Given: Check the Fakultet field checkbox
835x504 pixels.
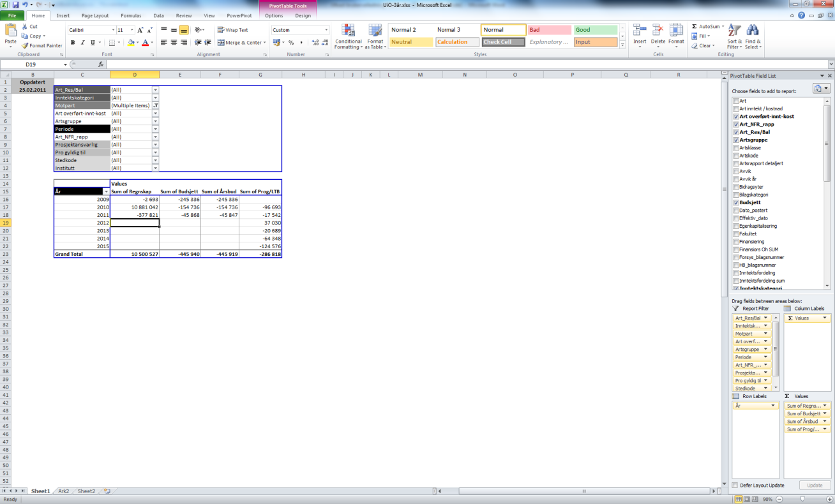Looking at the screenshot, I should (736, 233).
